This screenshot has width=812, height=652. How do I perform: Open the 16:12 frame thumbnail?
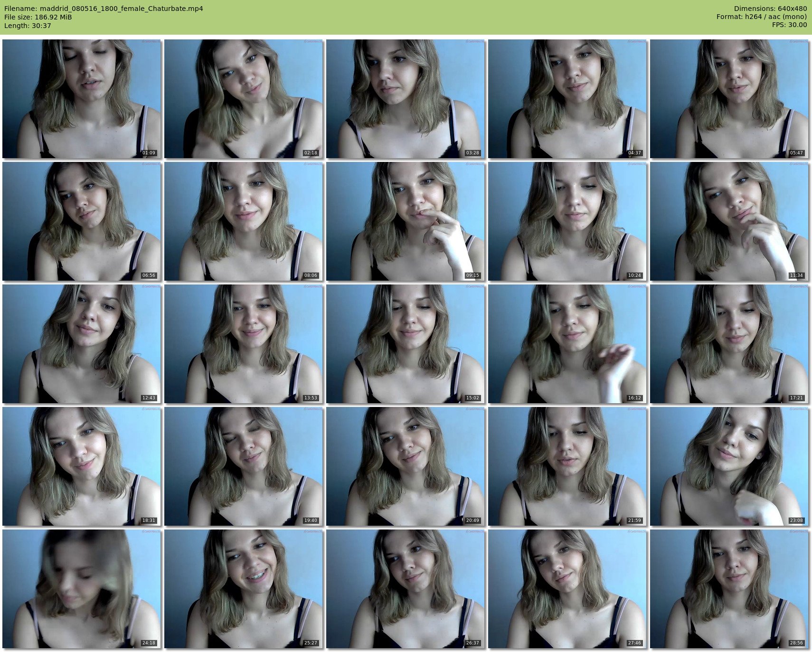(567, 344)
